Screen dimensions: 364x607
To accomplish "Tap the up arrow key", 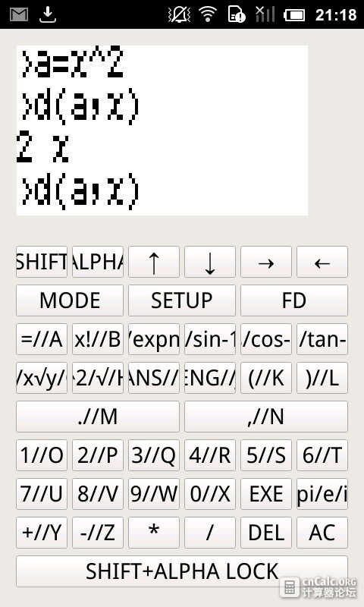I will click(x=154, y=262).
